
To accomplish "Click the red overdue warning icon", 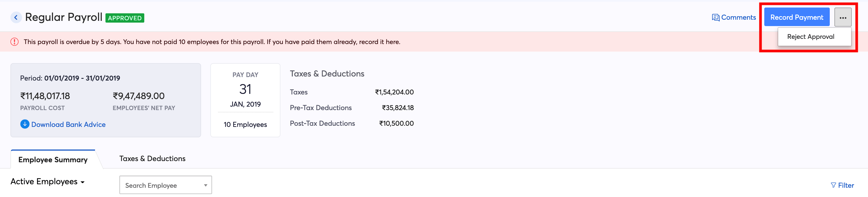I will pyautogui.click(x=14, y=42).
